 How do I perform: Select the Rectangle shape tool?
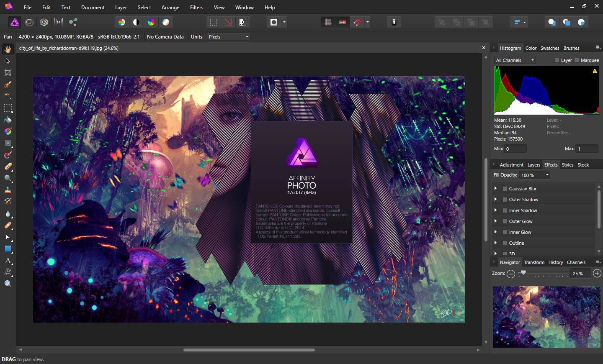coord(8,249)
